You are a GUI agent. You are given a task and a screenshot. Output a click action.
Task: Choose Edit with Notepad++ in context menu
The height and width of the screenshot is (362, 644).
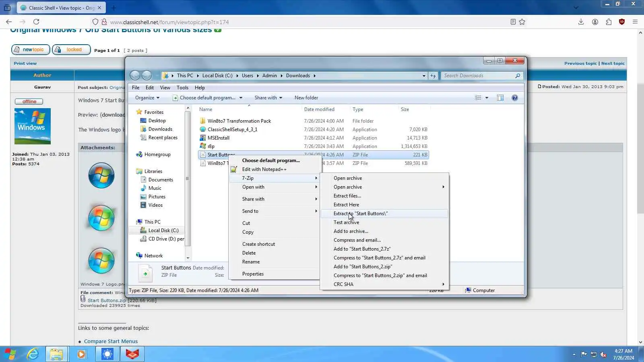[274, 169]
